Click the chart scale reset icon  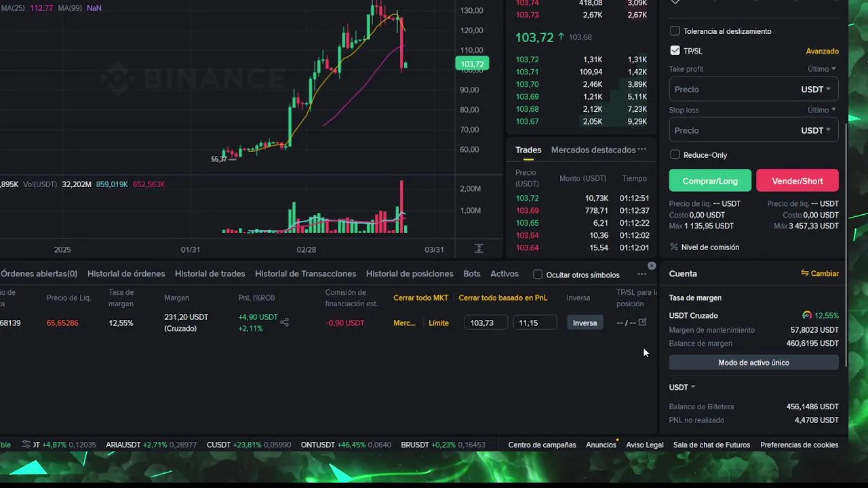(479, 249)
